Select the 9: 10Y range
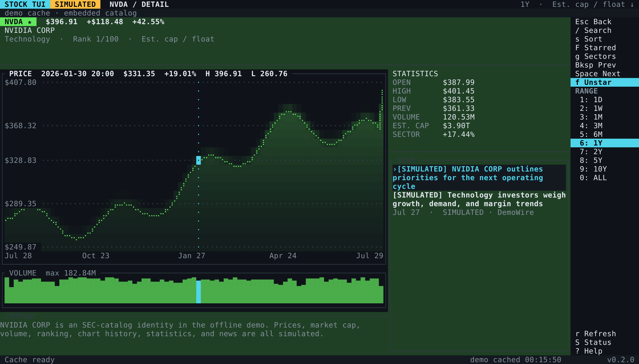The width and height of the screenshot is (639, 364). pos(593,169)
